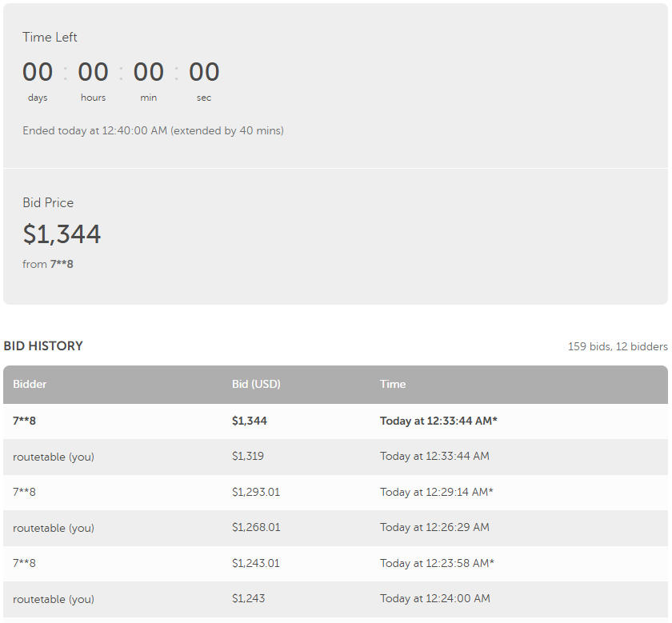The height and width of the screenshot is (623, 672).
Task: Click the min countdown value
Action: coord(148,72)
